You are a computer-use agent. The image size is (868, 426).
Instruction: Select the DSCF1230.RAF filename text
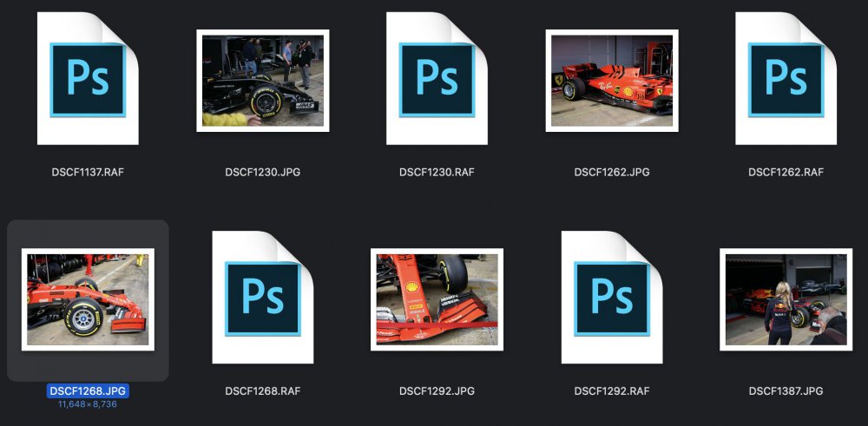tap(437, 172)
